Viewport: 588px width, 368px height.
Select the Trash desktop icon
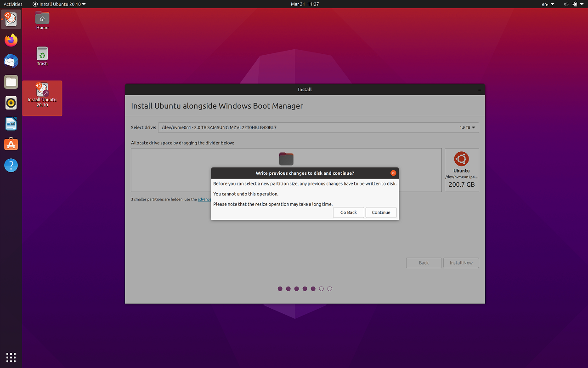[42, 57]
